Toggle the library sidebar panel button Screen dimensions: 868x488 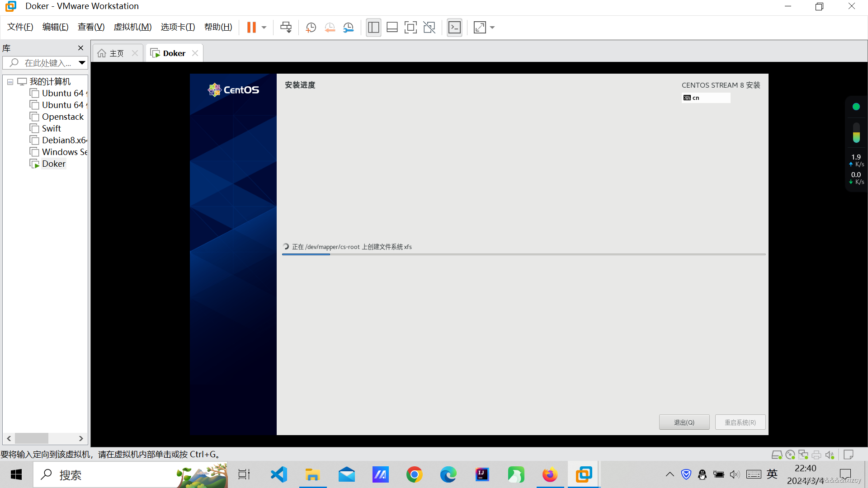373,28
